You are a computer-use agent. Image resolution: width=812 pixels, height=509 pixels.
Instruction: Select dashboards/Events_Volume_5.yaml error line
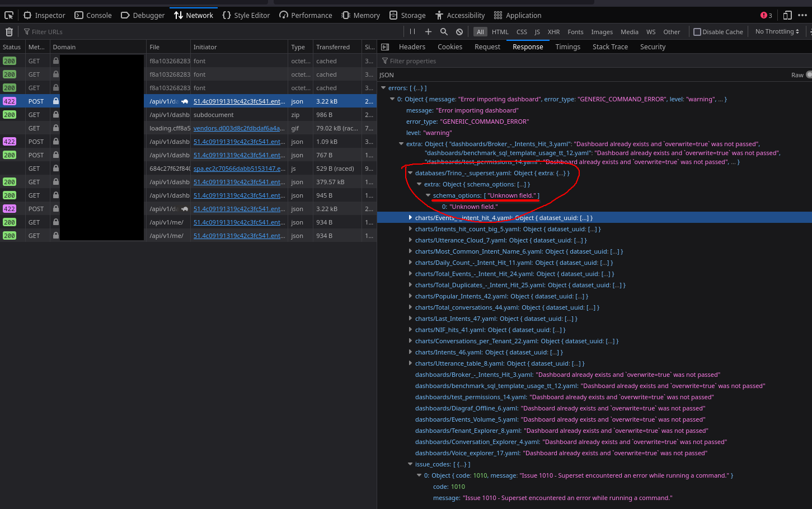(560, 419)
